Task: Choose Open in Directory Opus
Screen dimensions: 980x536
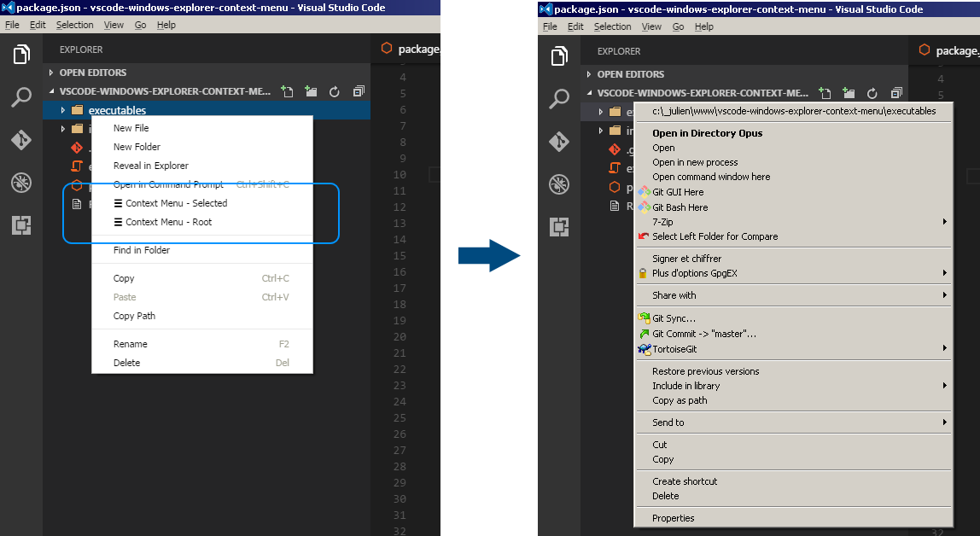Action: point(794,133)
